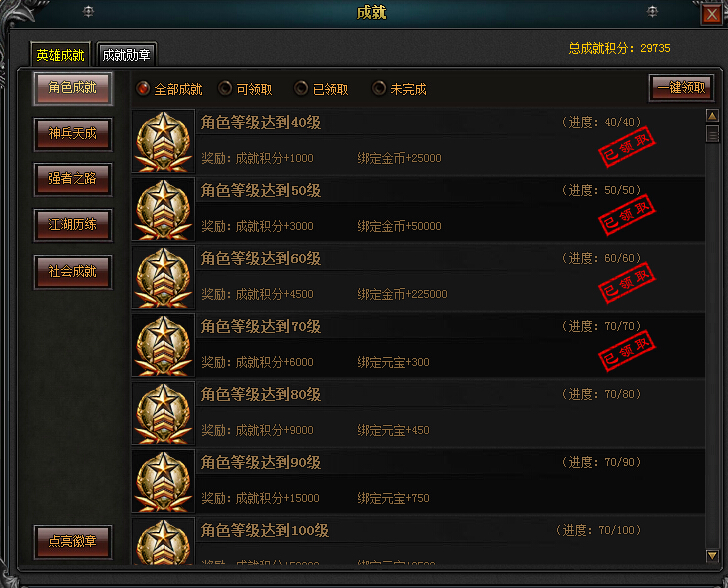Click the medal icon for level 60 achievement
The image size is (728, 588).
[163, 277]
